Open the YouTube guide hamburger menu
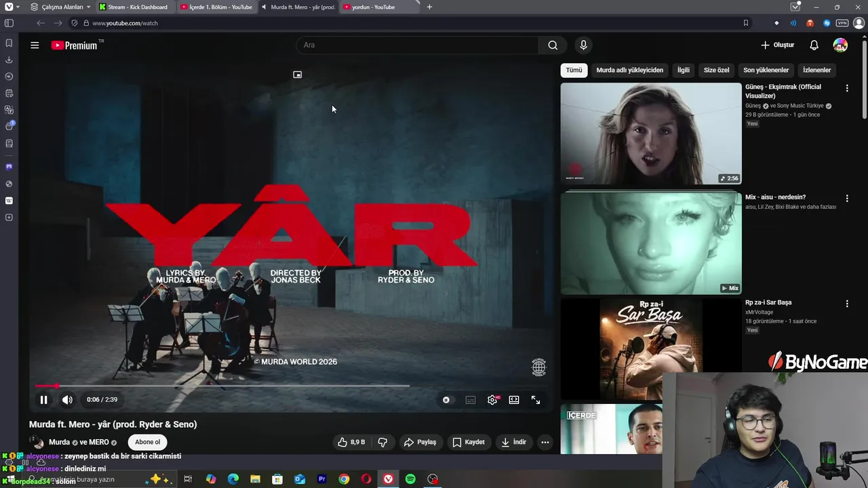Screen dimensions: 868x488 35,45
